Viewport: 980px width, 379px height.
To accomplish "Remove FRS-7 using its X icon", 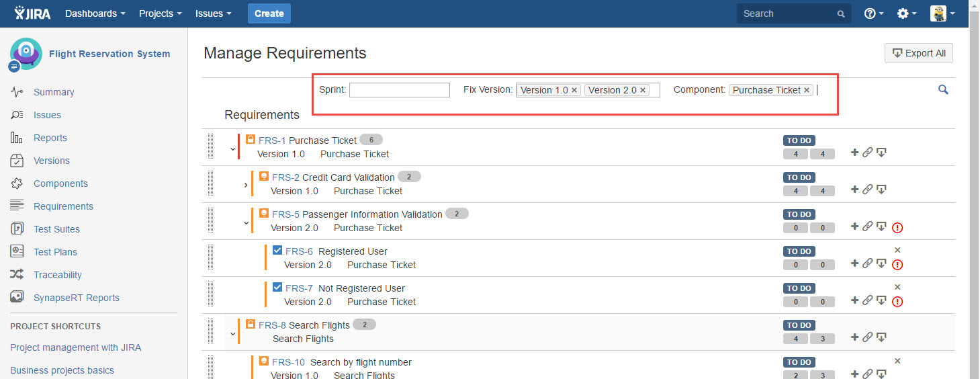I will pyautogui.click(x=897, y=287).
